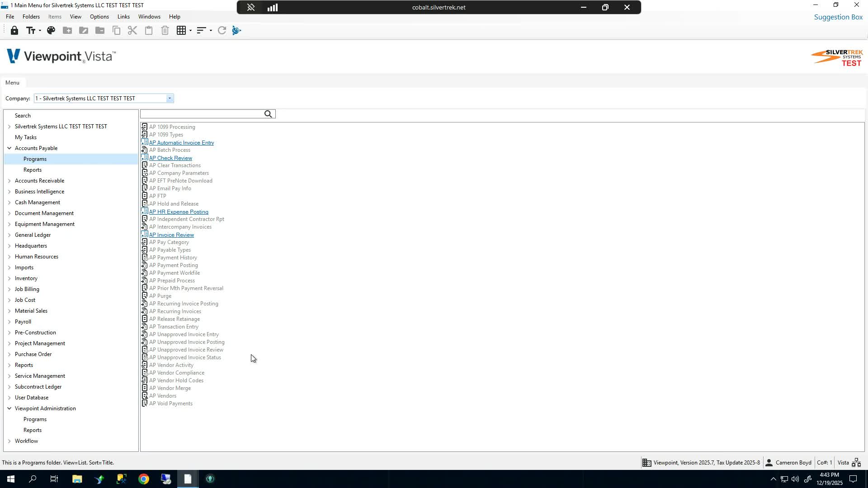Click the icon beside AP Purge

145,296
